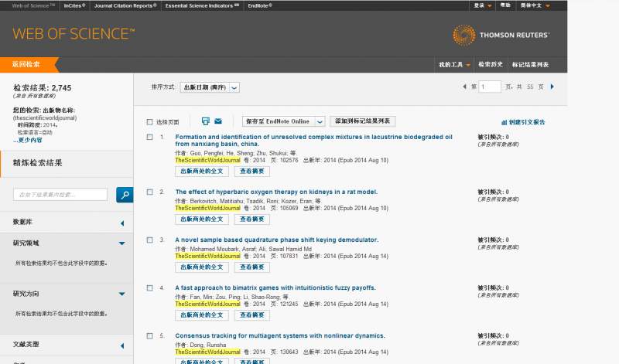Open the Save to EndNote Online dropdown arrow

coord(320,121)
